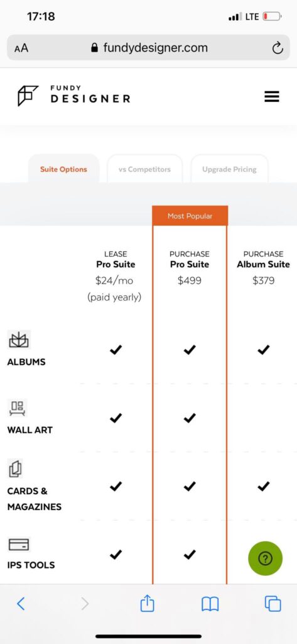Click the Albums feature icon
Screen dimensions: 297x644
point(19,340)
